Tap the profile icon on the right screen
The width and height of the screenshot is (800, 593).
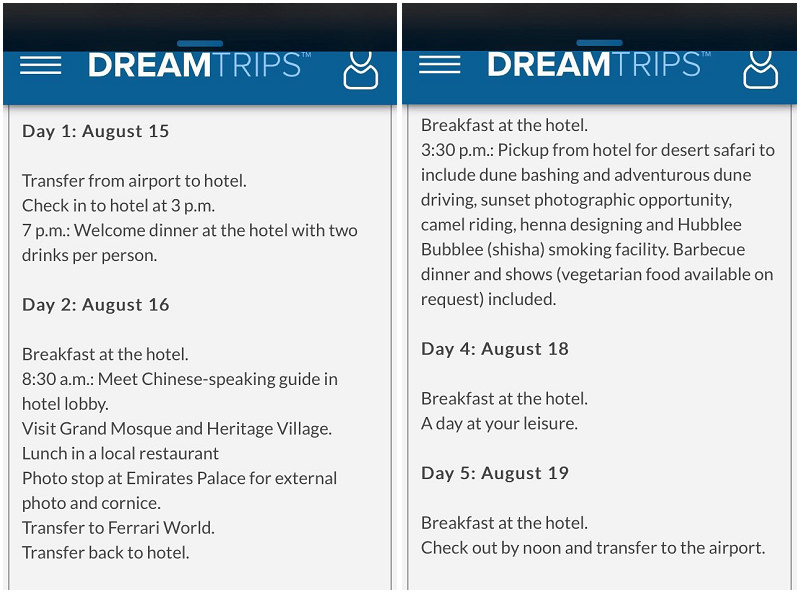pos(760,70)
